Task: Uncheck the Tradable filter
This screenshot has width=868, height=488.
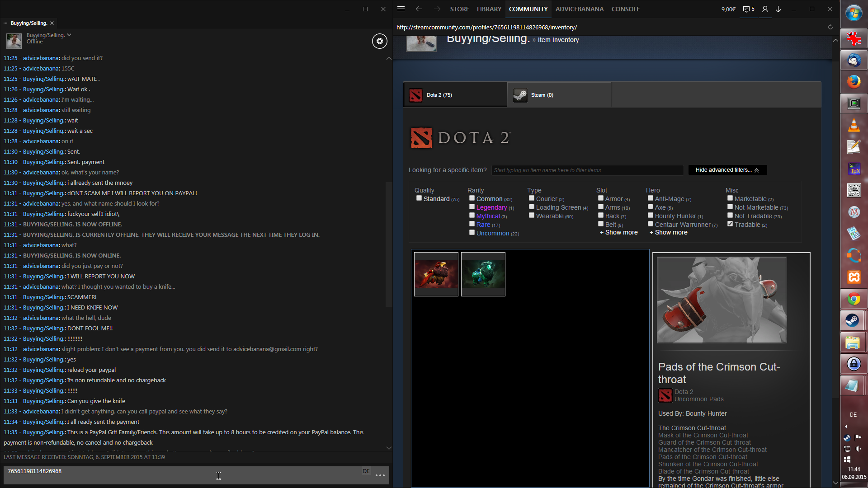Action: point(730,224)
